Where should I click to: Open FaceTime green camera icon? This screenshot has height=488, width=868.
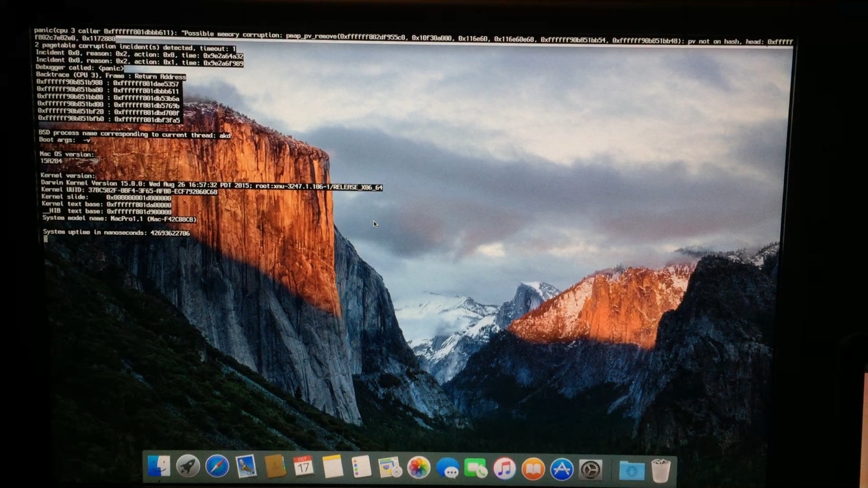476,468
